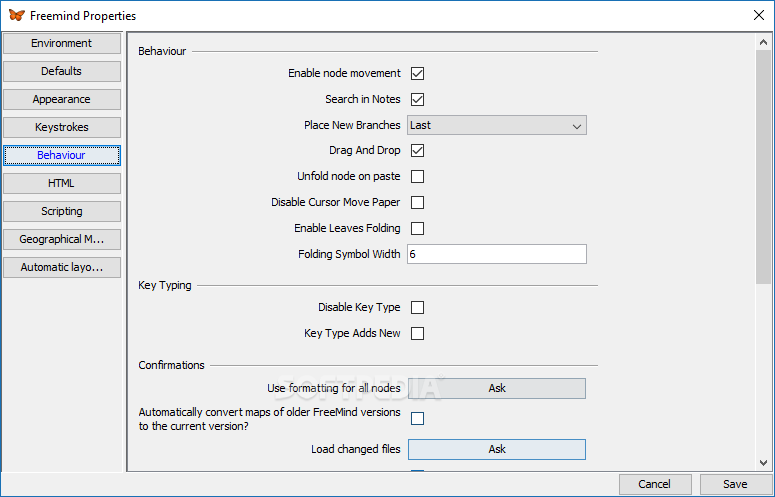Switch to the Defaults tab

tap(62, 71)
